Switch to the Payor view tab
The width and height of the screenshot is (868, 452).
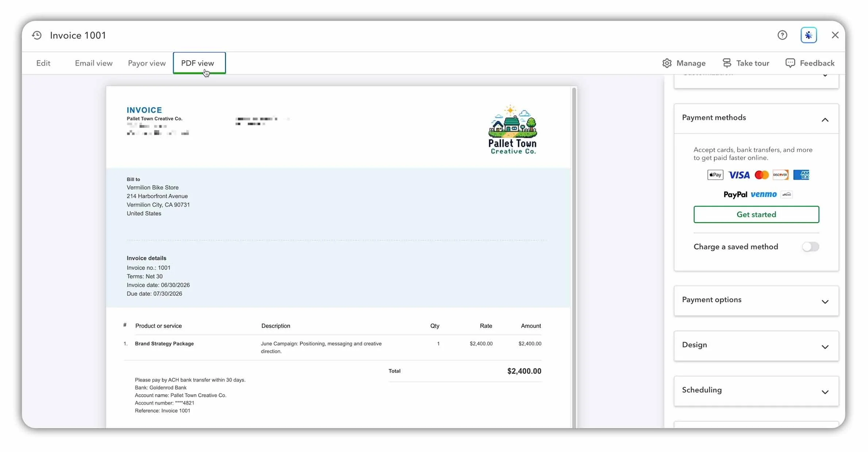[147, 63]
